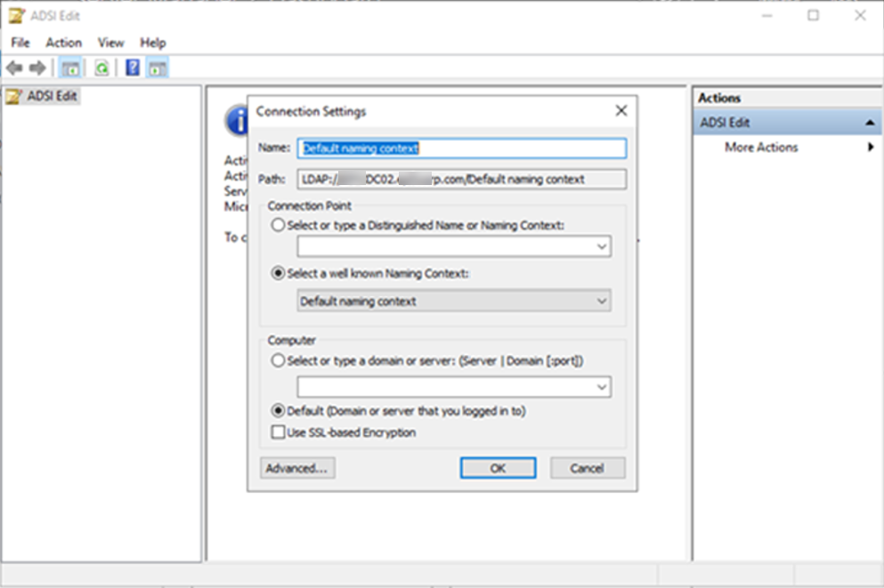Open the Action menu
The image size is (884, 588).
pos(63,42)
